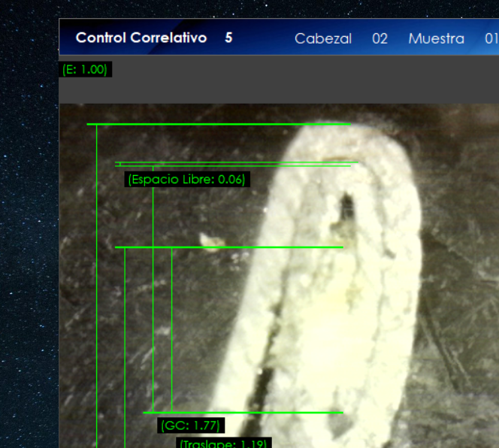The image size is (499, 448).
Task: Select the Espacio Libre: 0.06 label
Action: point(186,180)
